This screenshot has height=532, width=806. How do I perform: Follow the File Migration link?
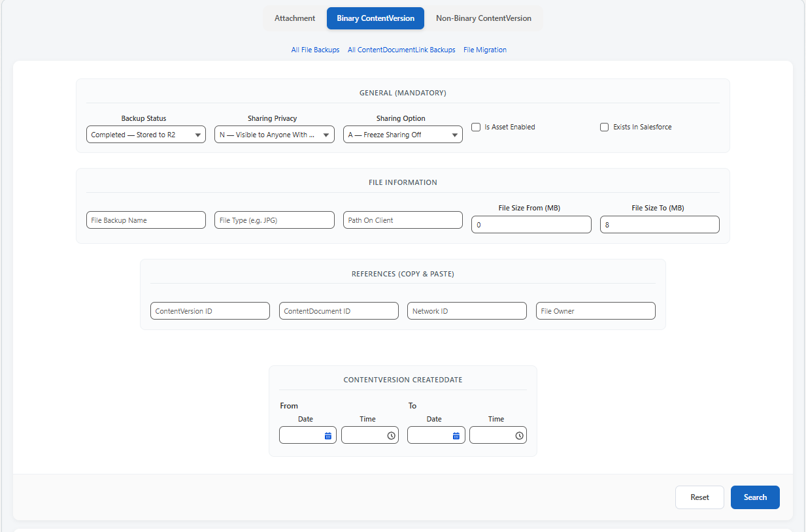pos(485,50)
